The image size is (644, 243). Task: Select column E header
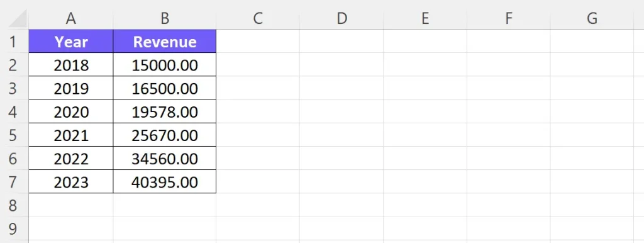tap(425, 18)
